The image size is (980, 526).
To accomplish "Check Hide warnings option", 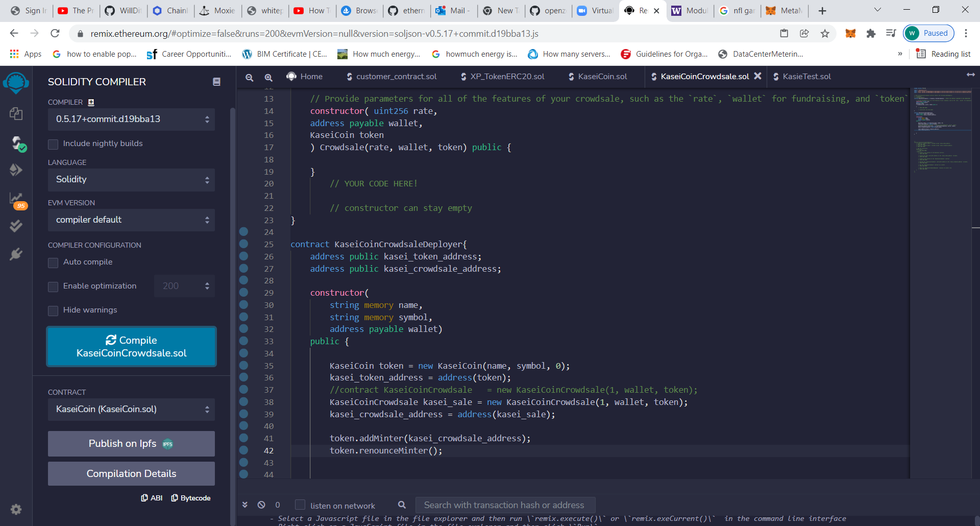I will tap(53, 310).
